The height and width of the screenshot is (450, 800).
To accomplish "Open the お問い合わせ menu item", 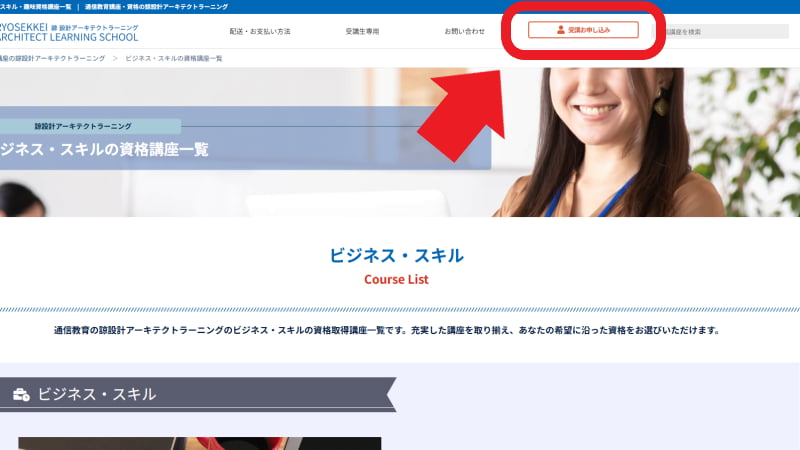I will click(x=464, y=32).
